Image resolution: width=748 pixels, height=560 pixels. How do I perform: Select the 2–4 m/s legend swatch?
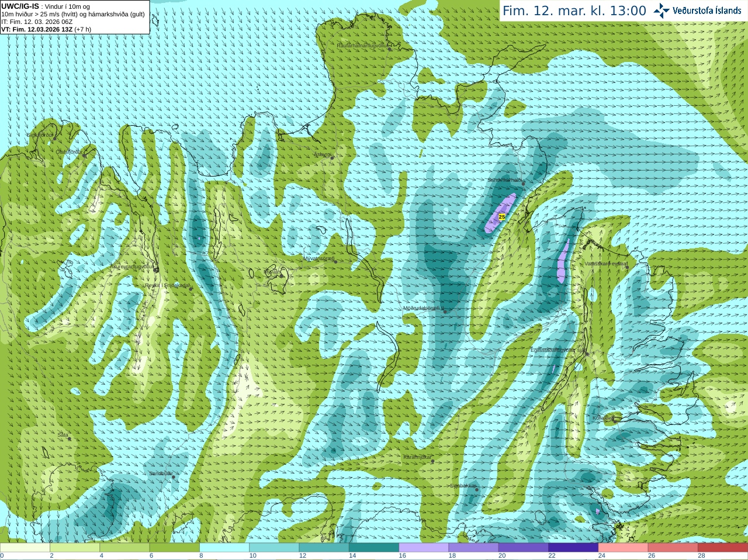(75, 548)
